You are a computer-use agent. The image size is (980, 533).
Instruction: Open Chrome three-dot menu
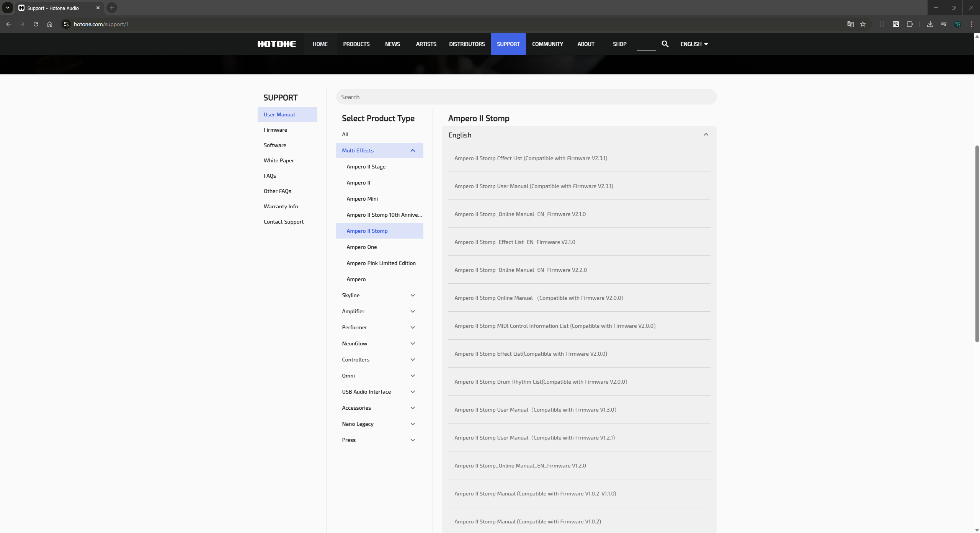click(971, 24)
